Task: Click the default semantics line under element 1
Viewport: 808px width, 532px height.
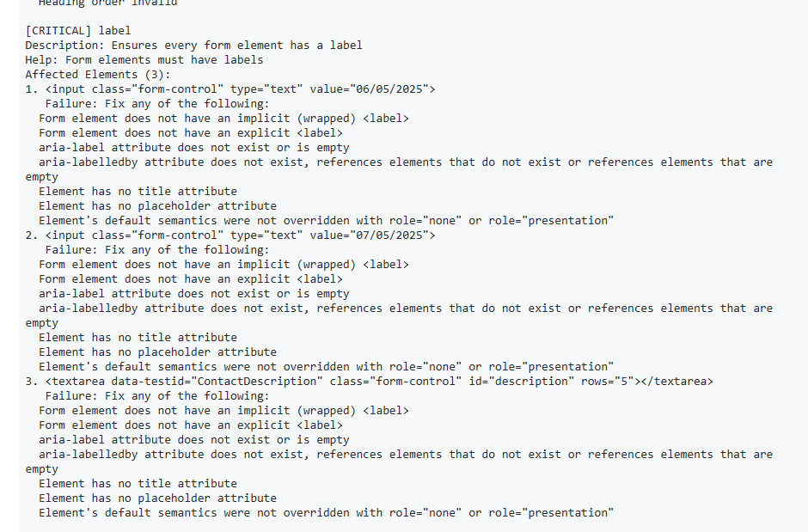Action: [x=327, y=220]
